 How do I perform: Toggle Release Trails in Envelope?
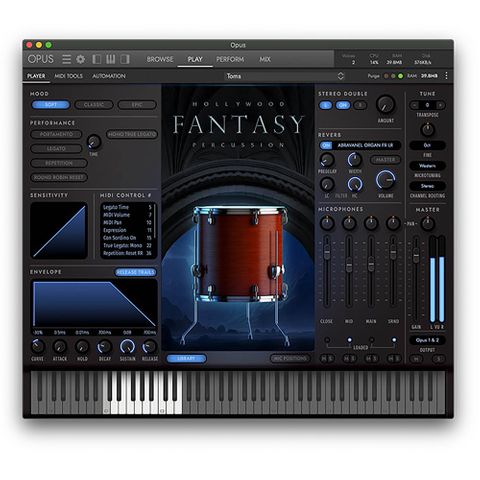click(x=136, y=272)
